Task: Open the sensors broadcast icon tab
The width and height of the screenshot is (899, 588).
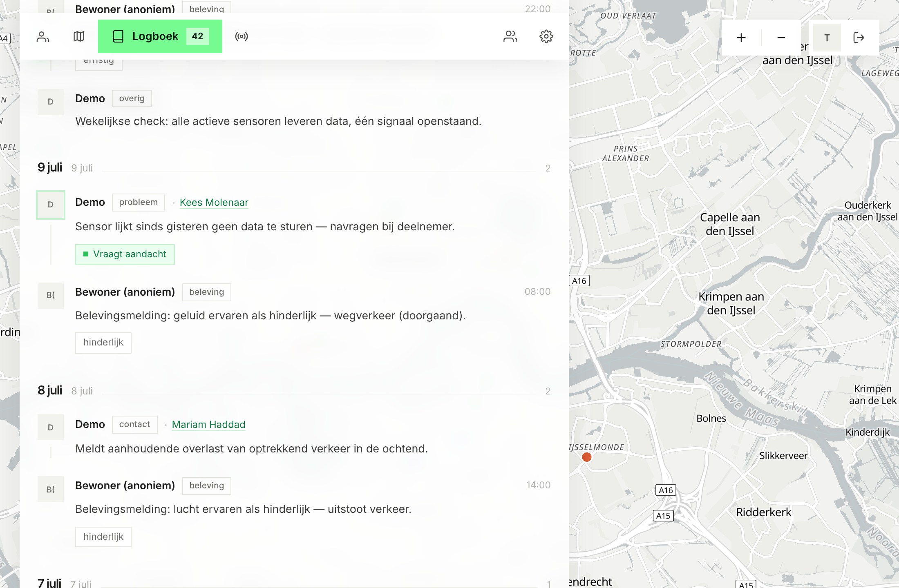Action: pyautogui.click(x=242, y=37)
